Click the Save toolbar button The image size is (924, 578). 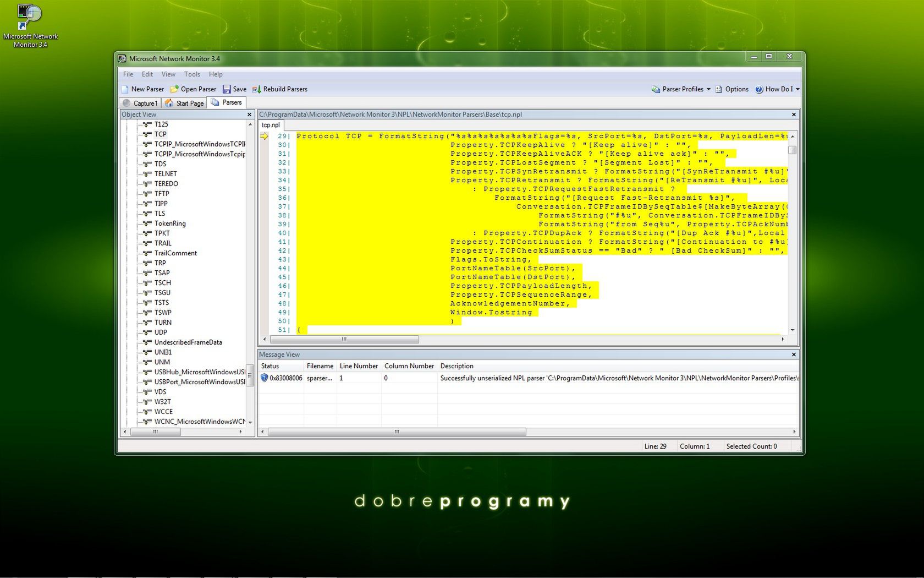coord(234,89)
